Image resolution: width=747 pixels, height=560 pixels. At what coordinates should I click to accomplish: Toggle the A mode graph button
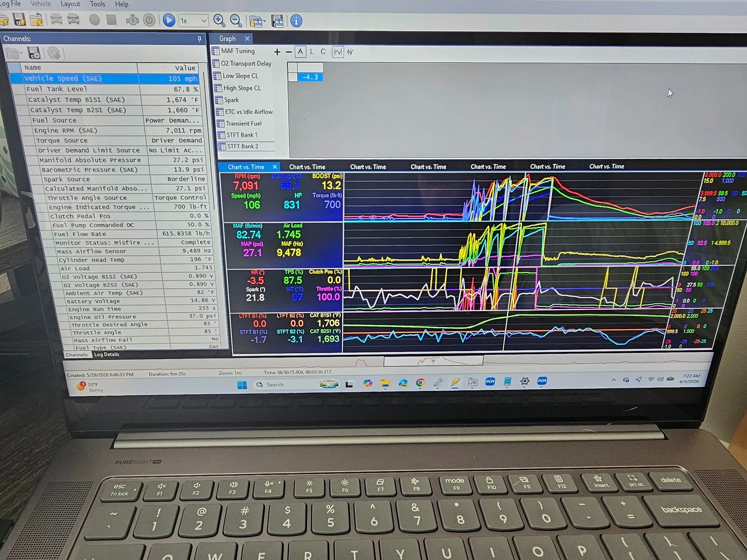pos(300,52)
